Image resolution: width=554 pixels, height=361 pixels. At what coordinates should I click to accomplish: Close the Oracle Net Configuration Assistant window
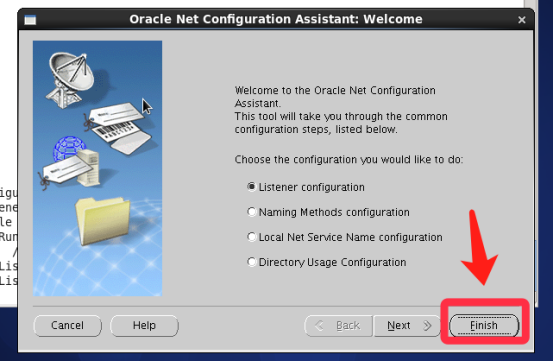point(521,20)
